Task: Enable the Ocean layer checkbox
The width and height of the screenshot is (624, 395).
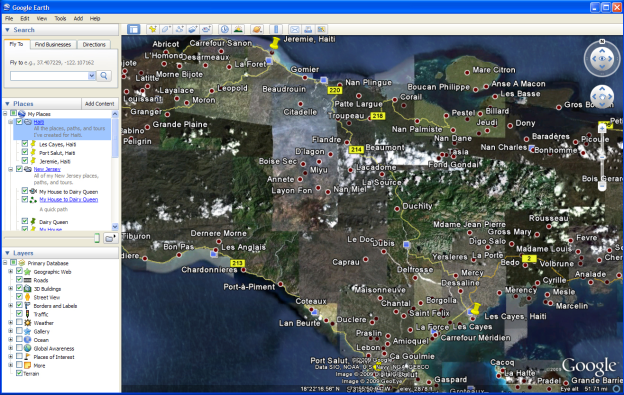Action: (19, 339)
